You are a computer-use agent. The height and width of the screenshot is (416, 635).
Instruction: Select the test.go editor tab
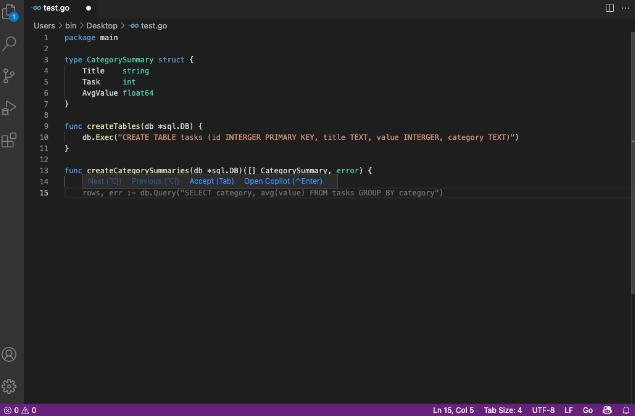click(55, 8)
